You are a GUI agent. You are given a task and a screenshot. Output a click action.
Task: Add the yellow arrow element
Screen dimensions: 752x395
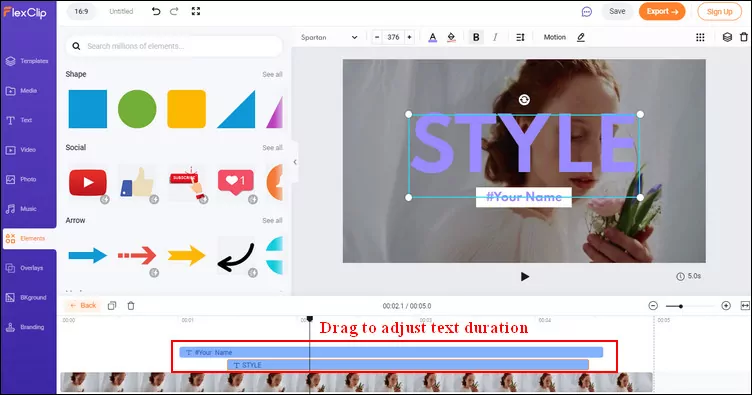pyautogui.click(x=187, y=256)
